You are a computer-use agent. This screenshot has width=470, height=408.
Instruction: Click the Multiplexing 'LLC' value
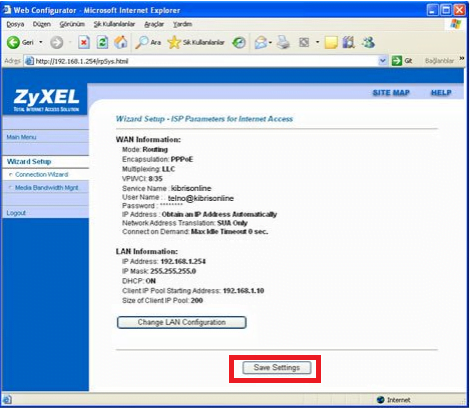click(x=168, y=169)
